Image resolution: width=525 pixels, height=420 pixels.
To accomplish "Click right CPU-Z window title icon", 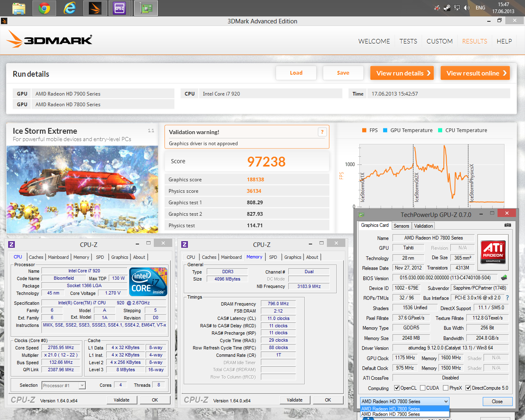I will click(x=185, y=244).
